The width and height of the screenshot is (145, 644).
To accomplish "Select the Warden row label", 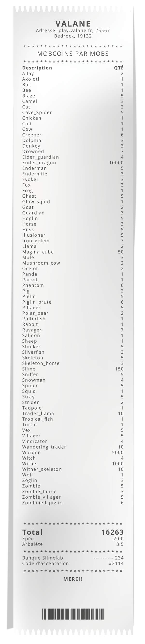I will point(31,452).
